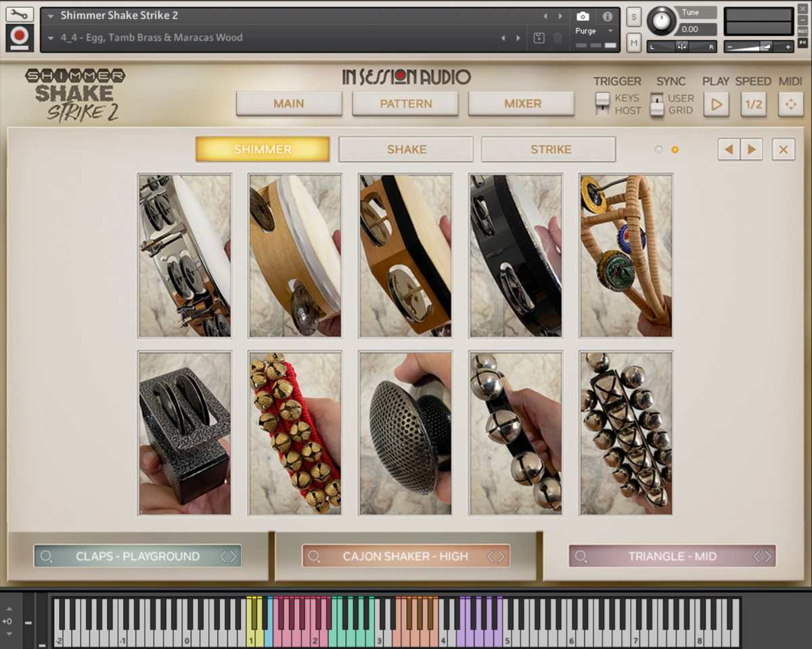
Task: Choose the rattan bottle-cap shaker thumbnail
Action: 626,256
